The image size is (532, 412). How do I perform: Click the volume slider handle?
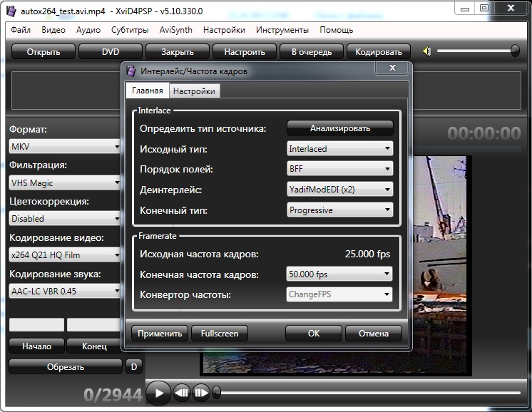click(515, 51)
